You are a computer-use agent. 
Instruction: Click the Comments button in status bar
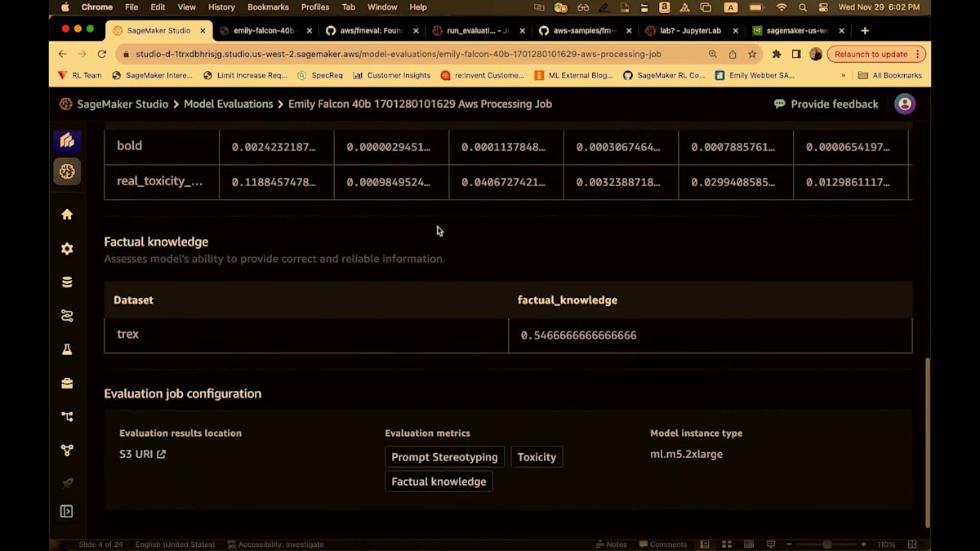(663, 544)
